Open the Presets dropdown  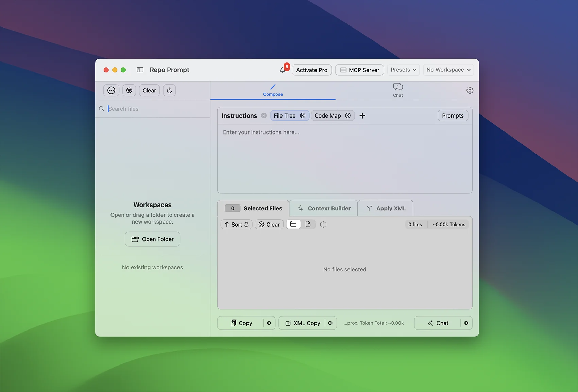(403, 70)
